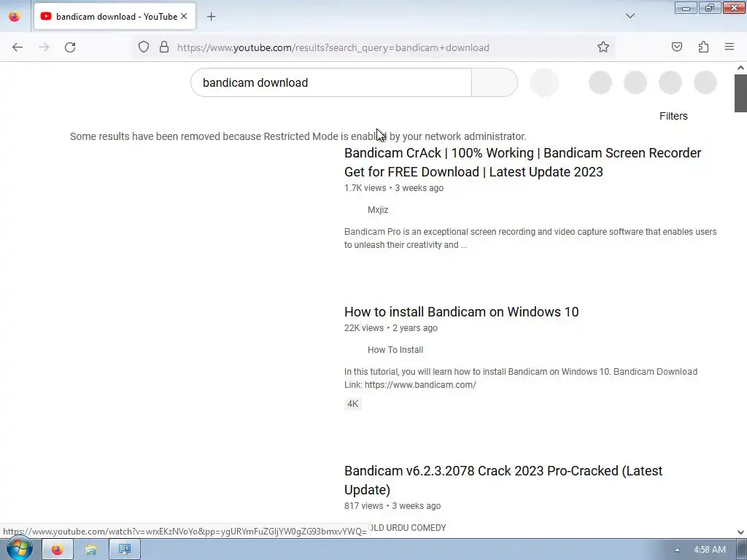Screen dimensions: 747x560
Task: Click the Firefox taskbar icon
Action: [x=57, y=550]
